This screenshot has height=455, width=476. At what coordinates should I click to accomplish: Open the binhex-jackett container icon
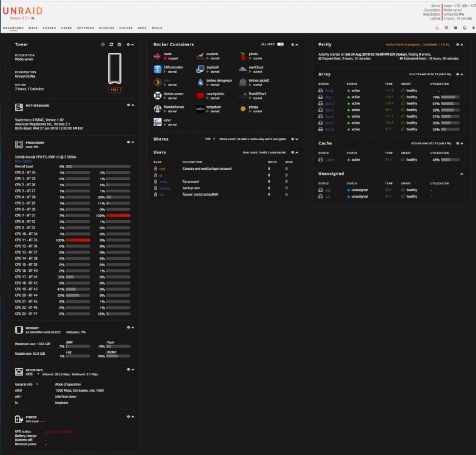click(243, 83)
